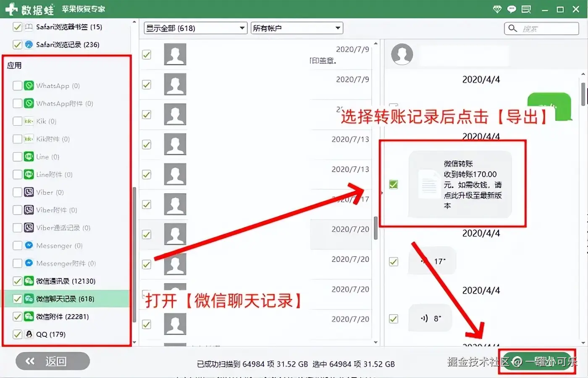Tick the Line (0) checkbox

click(17, 157)
